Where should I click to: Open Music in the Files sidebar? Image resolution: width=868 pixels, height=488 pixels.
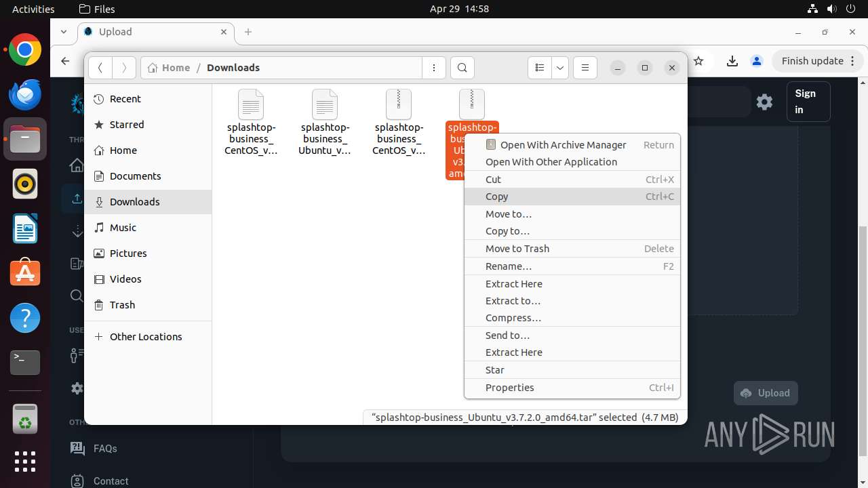click(148, 228)
